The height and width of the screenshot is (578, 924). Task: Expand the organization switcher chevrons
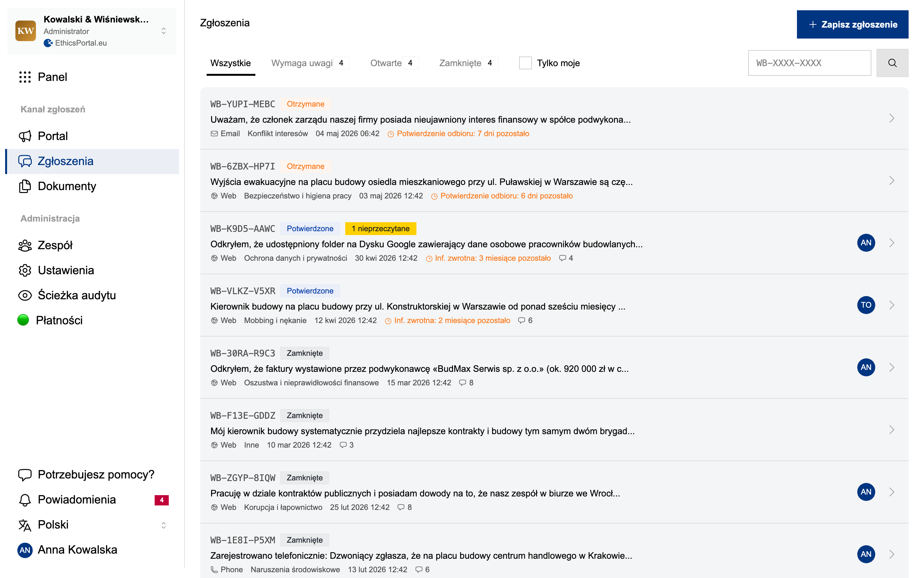(x=163, y=31)
